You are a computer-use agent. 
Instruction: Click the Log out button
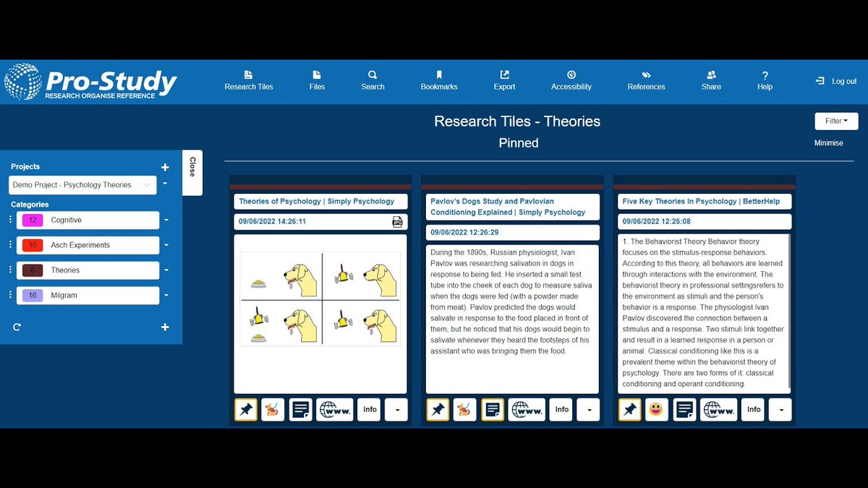835,81
